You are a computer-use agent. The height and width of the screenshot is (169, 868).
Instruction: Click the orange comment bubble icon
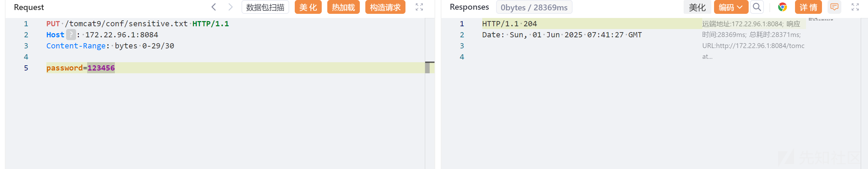pyautogui.click(x=834, y=7)
